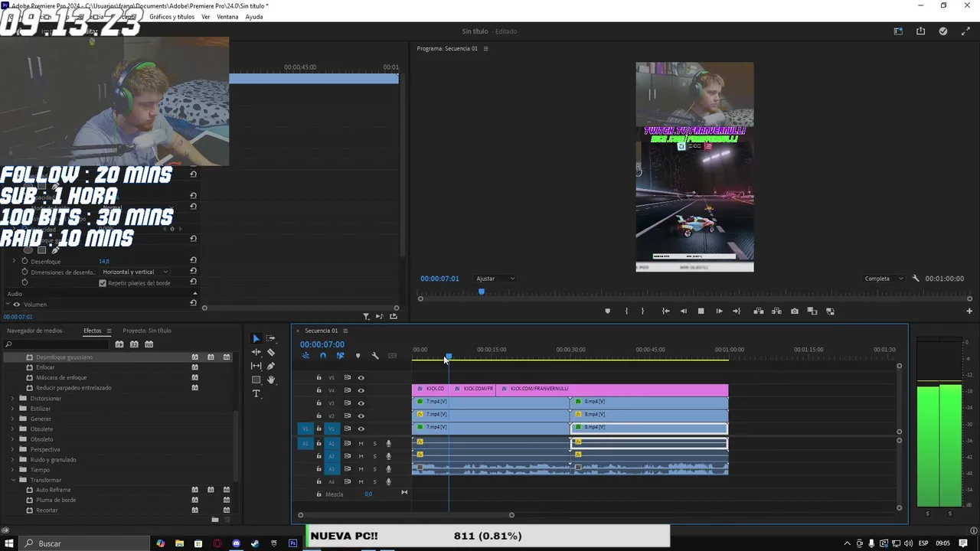Image resolution: width=980 pixels, height=551 pixels.
Task: Step back one frame
Action: [683, 311]
